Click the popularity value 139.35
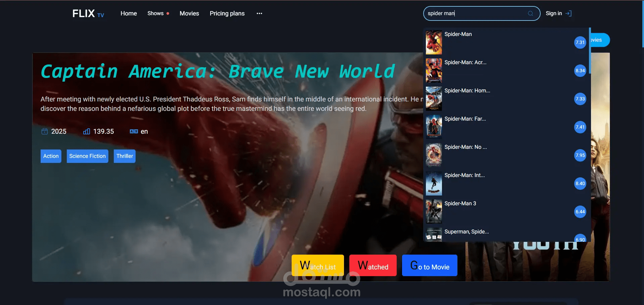Image resolution: width=644 pixels, height=305 pixels. pos(103,132)
